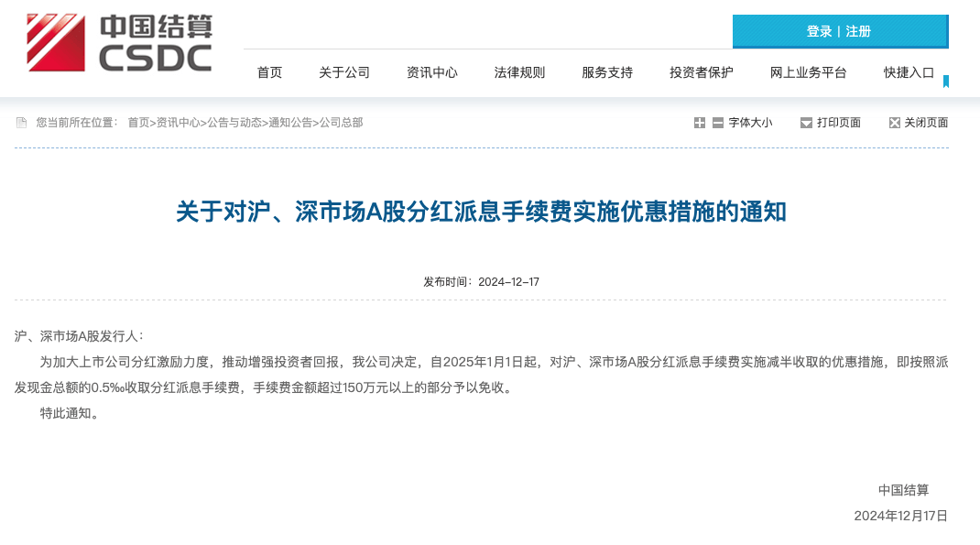Click the blue bookmark icon beside 快捷入口

946,82
